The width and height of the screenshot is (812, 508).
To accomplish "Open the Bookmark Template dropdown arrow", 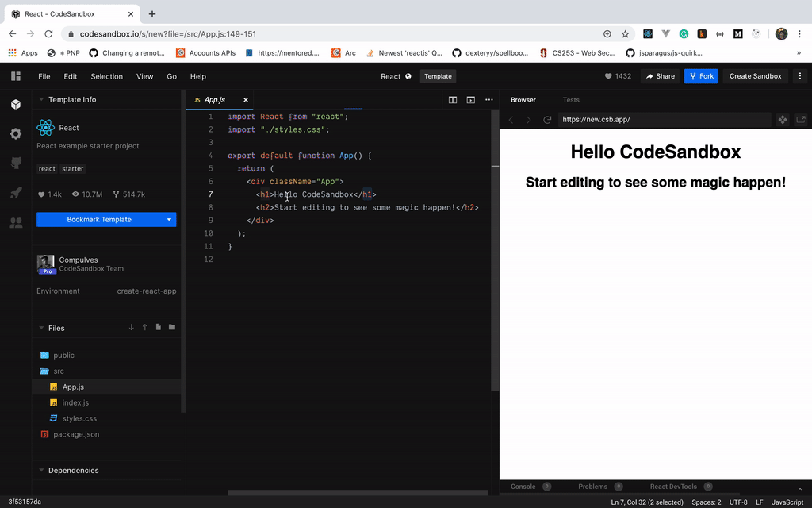I will [x=169, y=220].
